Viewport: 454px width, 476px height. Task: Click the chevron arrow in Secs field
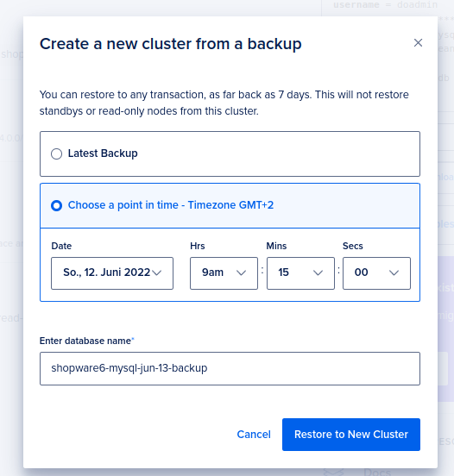click(x=394, y=272)
